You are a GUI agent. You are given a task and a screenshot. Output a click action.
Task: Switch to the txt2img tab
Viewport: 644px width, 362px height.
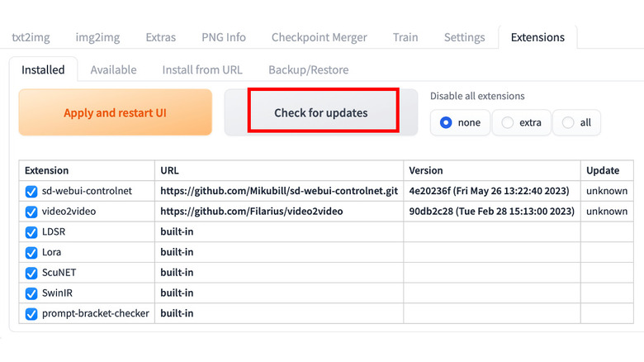point(29,37)
